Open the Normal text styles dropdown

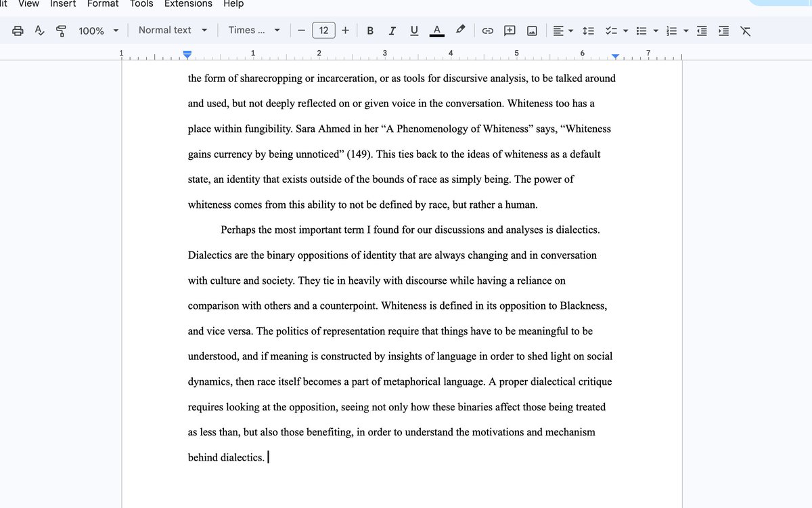pyautogui.click(x=173, y=30)
